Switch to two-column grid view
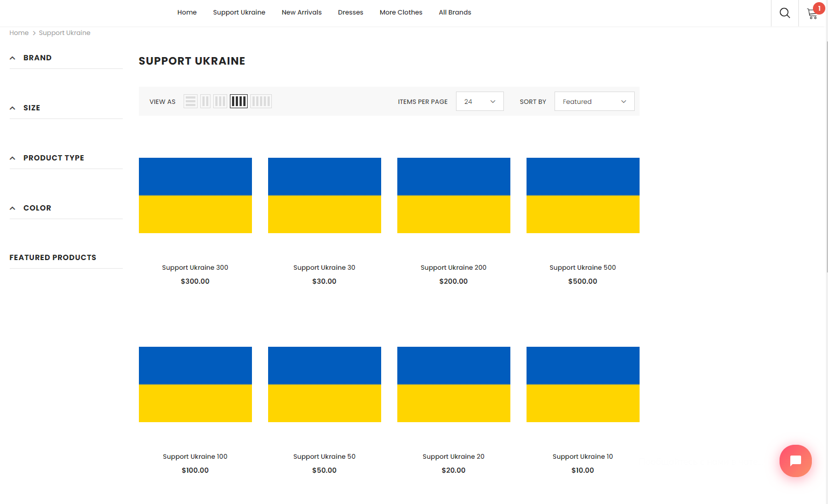The image size is (828, 504). (x=205, y=101)
